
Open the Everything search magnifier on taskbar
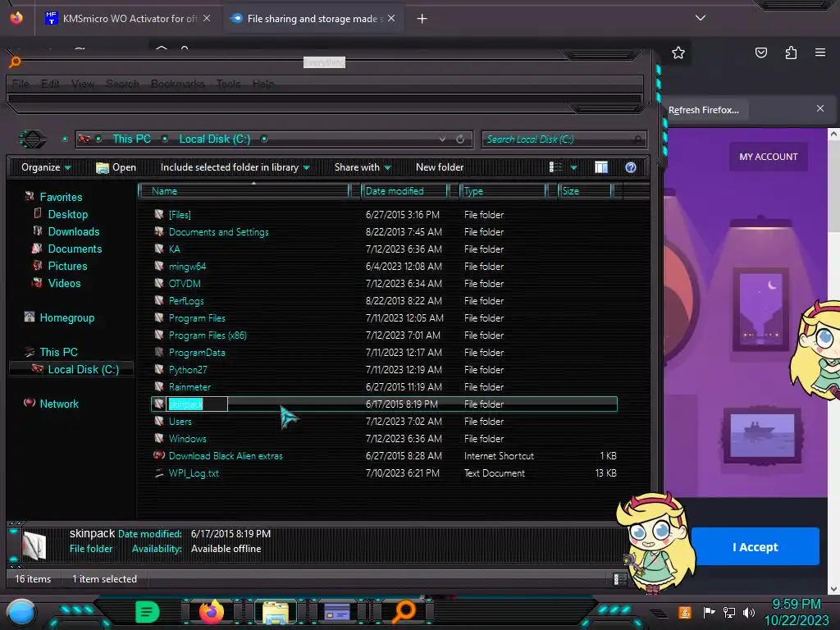click(404, 612)
